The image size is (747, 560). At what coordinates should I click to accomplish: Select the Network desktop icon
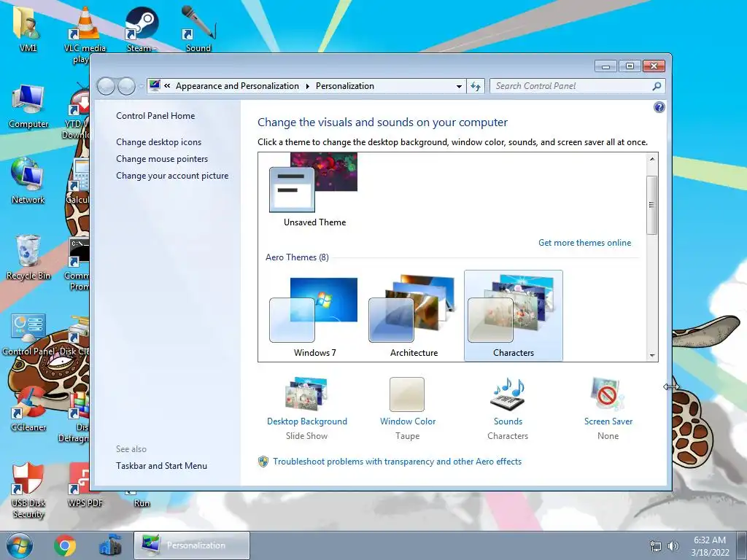[28, 181]
